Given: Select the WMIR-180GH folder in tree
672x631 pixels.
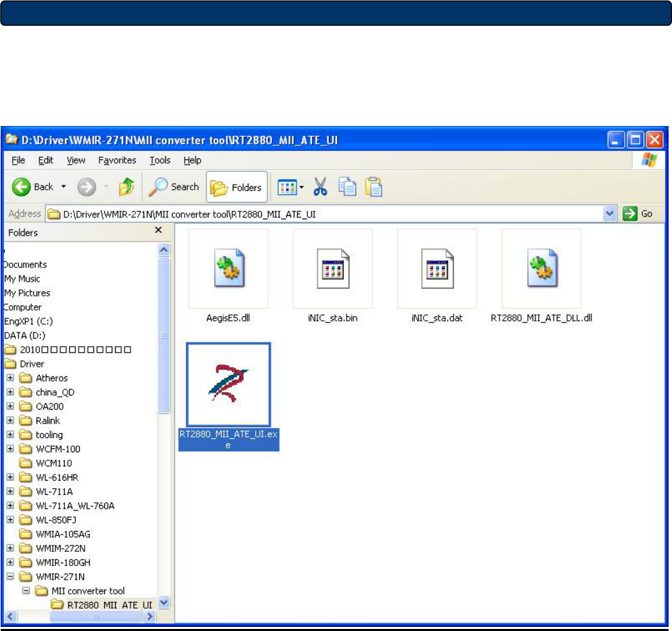Looking at the screenshot, I should 63,563.
